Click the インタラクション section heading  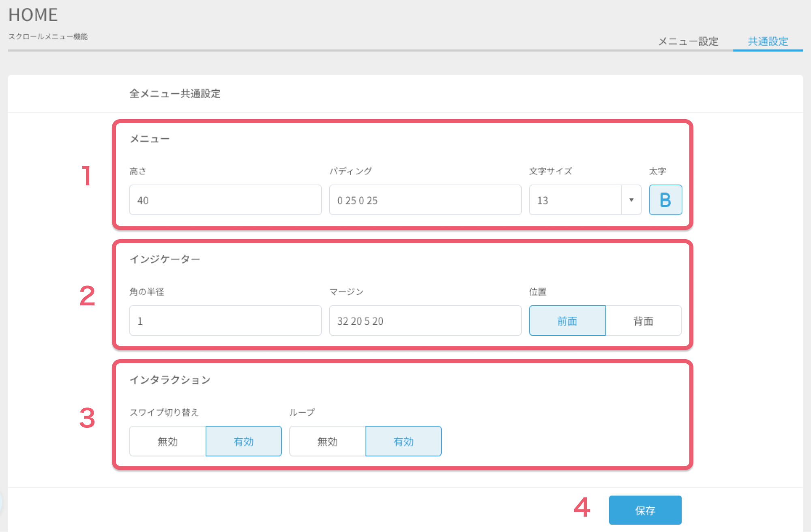[x=170, y=380]
